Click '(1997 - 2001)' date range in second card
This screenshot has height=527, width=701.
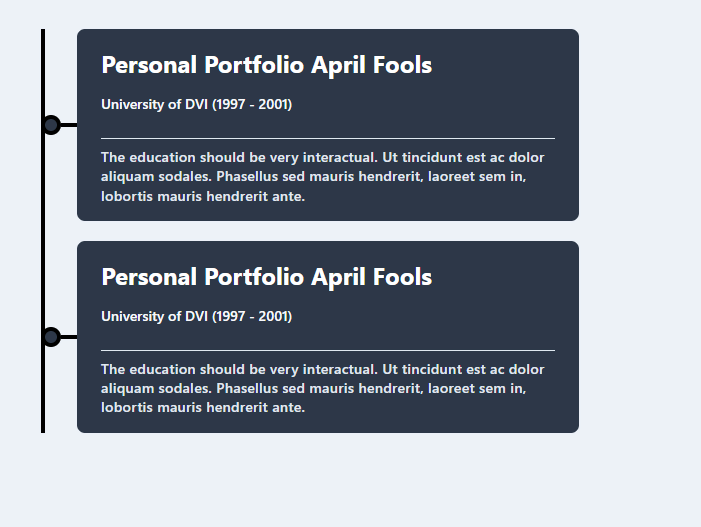point(252,316)
